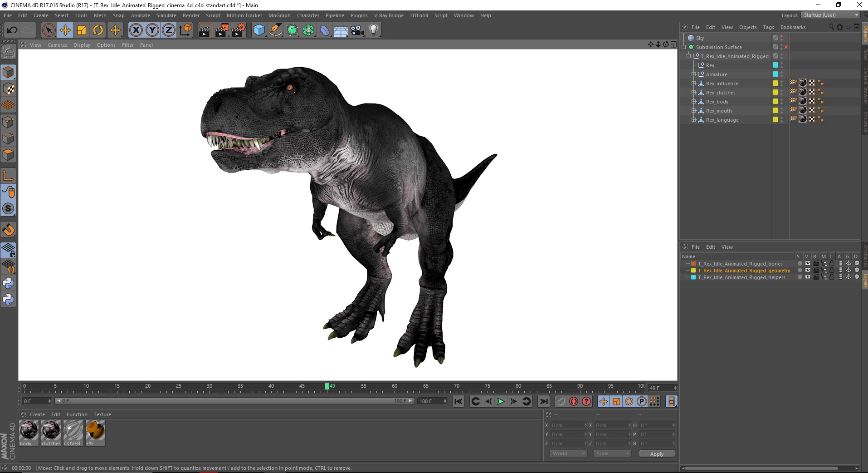The image size is (868, 473).
Task: Go to end of animation
Action: tap(544, 401)
